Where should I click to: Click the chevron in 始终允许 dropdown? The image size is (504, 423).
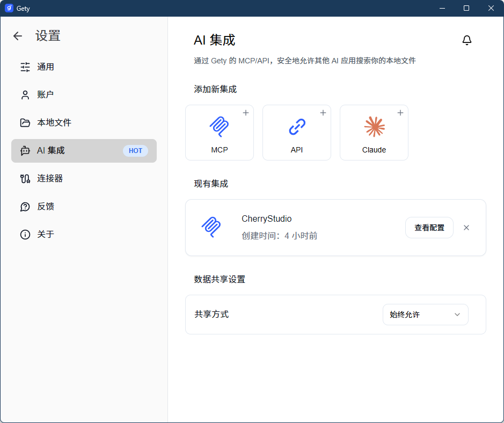(x=457, y=315)
